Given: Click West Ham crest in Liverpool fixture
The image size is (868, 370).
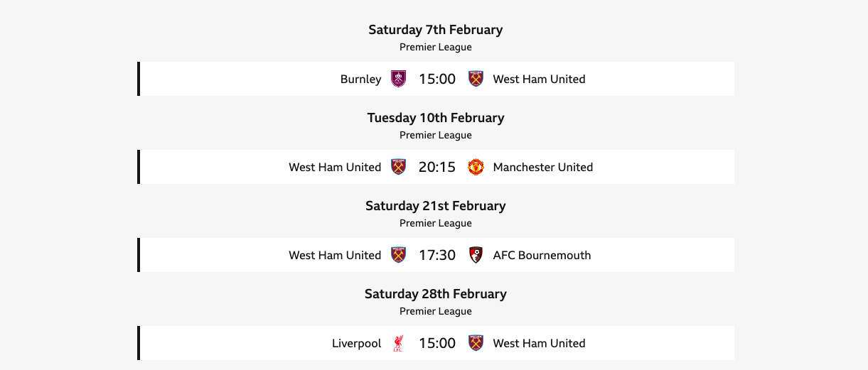Looking at the screenshot, I should (x=476, y=343).
